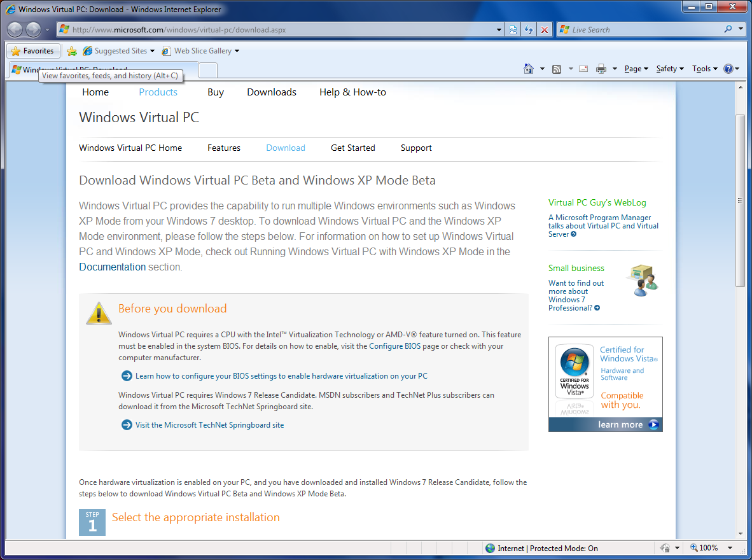The image size is (752, 560).
Task: Open Windows 7 Professional find out more link
Action: click(x=576, y=296)
